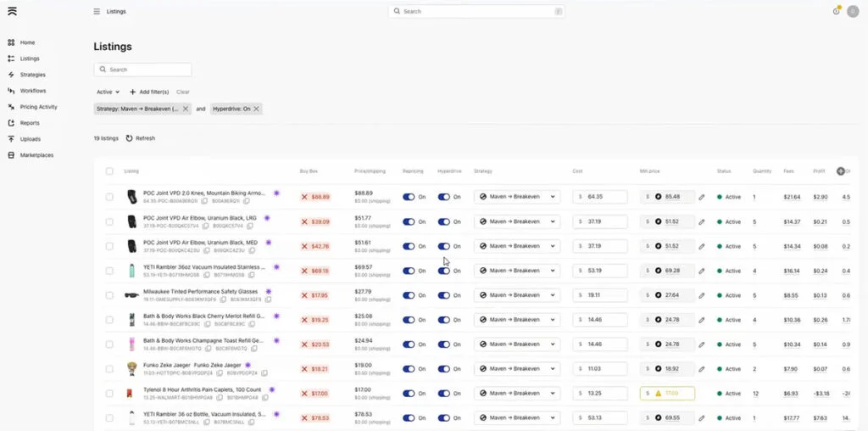This screenshot has width=868, height=431.
Task: Click the Pricing Activity icon
Action: (x=11, y=106)
